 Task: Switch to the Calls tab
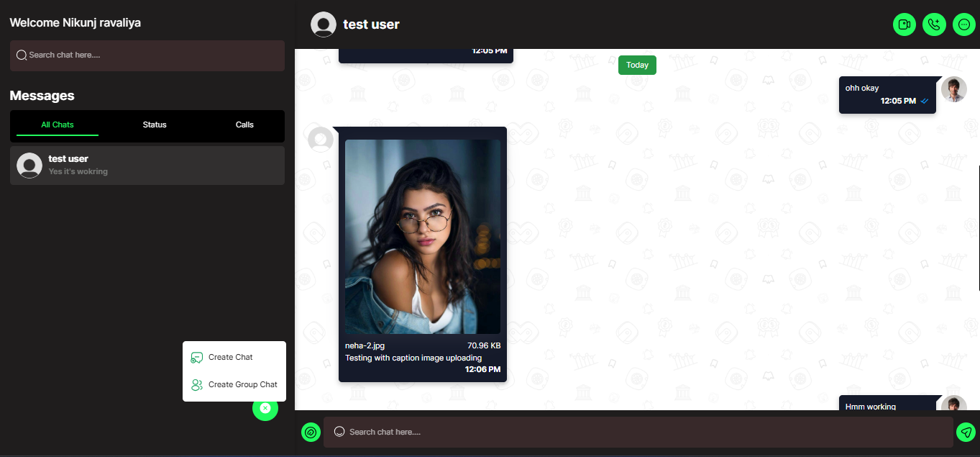click(x=244, y=124)
